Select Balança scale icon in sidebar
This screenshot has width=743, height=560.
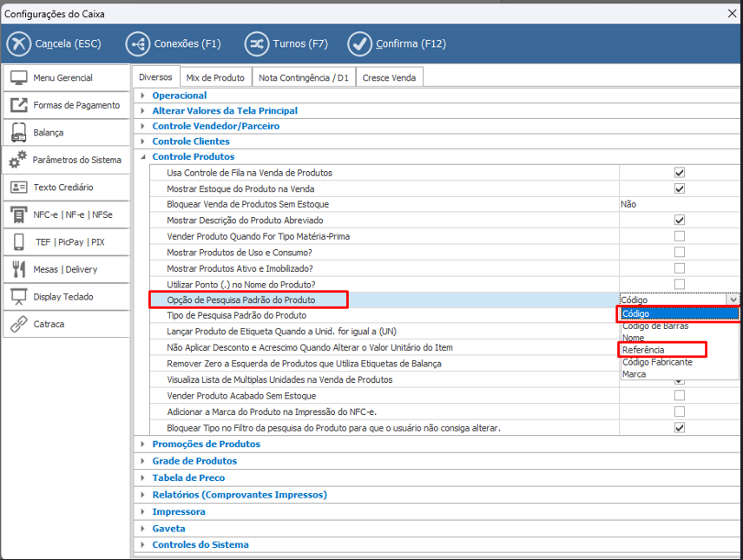pyautogui.click(x=18, y=133)
